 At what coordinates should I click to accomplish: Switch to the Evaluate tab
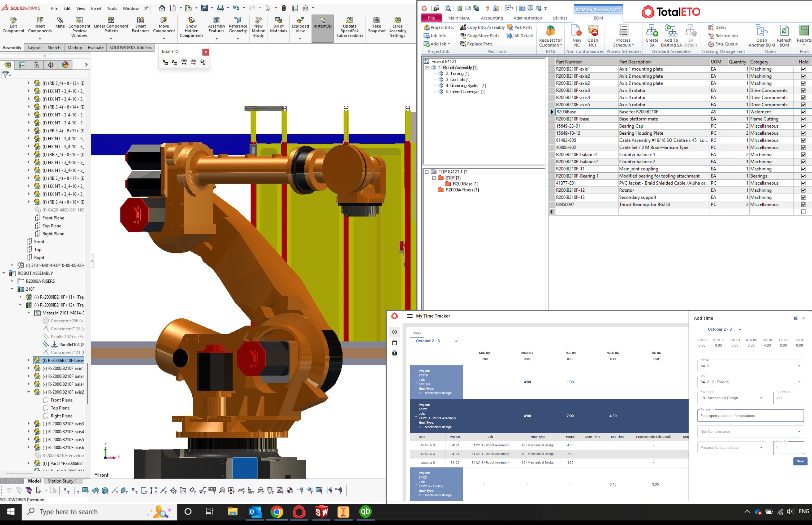click(96, 48)
